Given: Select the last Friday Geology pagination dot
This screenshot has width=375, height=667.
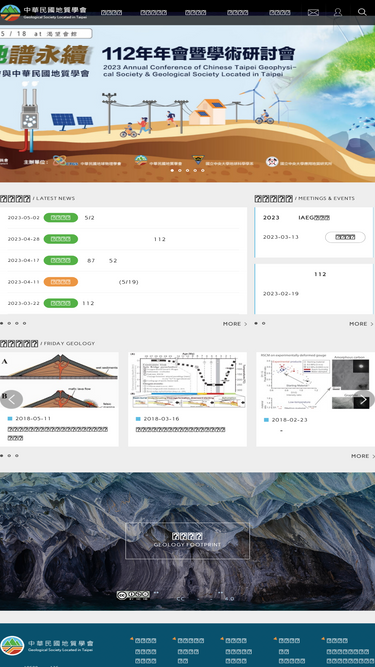Looking at the screenshot, I should click(x=17, y=456).
